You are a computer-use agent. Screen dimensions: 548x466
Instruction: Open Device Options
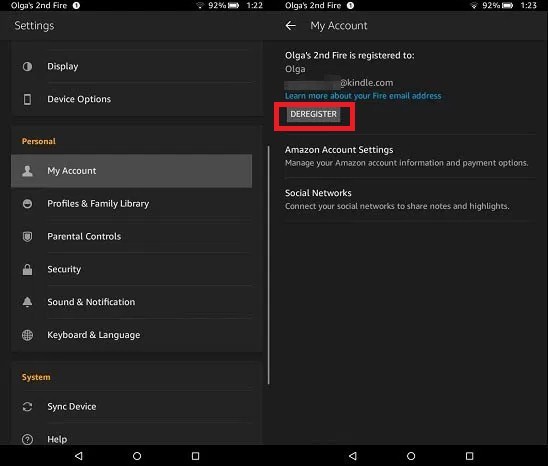tap(131, 99)
